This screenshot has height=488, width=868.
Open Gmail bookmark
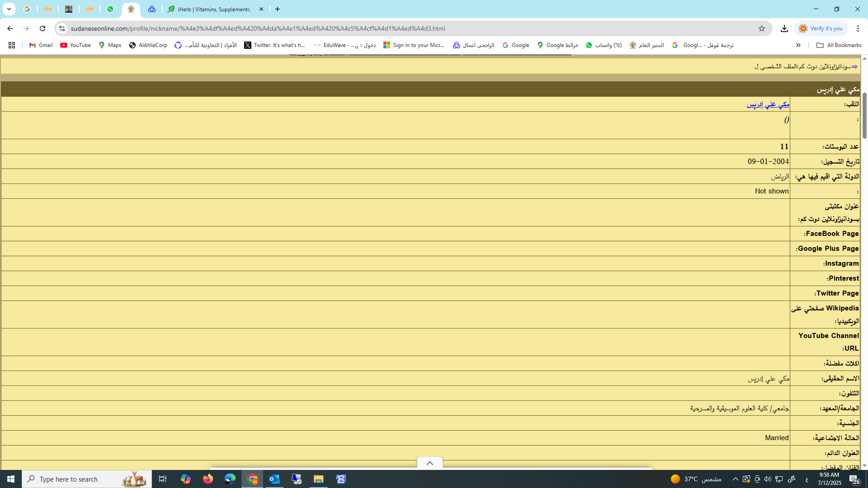[41, 45]
